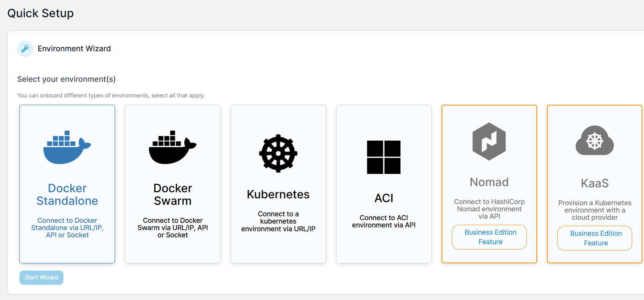This screenshot has height=300, width=644.
Task: Click 'You can onboard different types' hint text
Action: click(111, 96)
